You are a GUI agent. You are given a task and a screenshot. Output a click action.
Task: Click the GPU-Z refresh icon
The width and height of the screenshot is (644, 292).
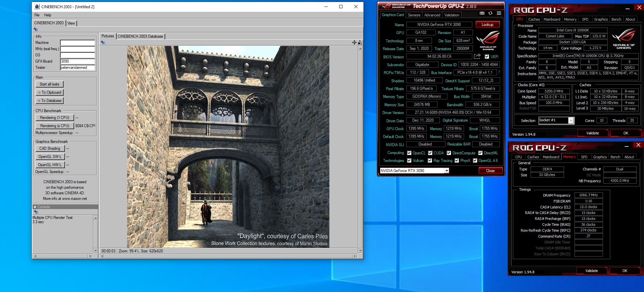[490, 13]
